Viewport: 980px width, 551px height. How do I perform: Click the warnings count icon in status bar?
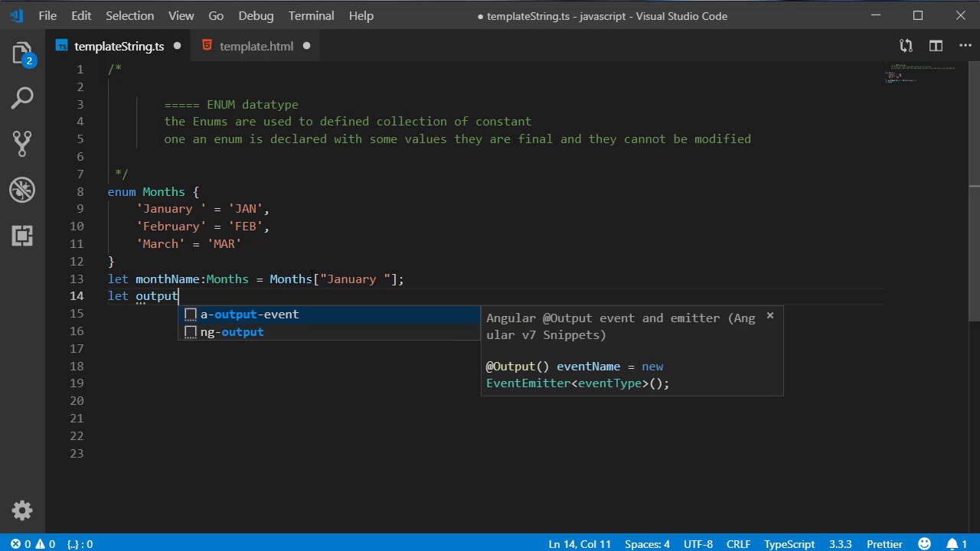pos(41,544)
